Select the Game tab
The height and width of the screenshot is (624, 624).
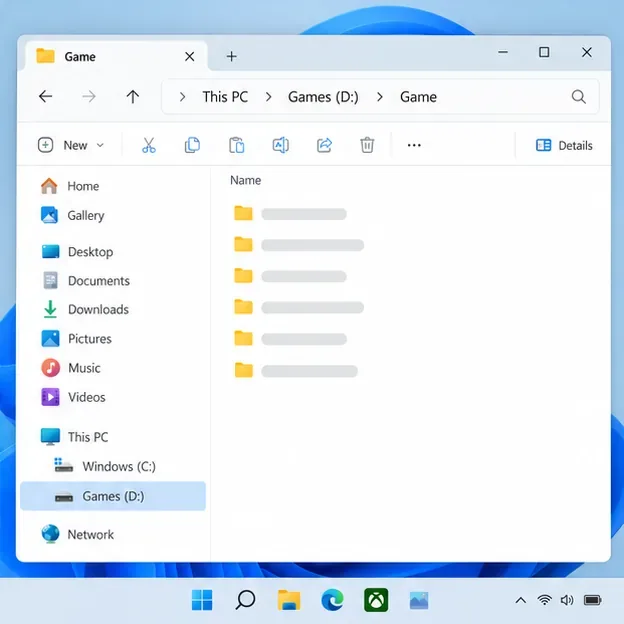116,56
